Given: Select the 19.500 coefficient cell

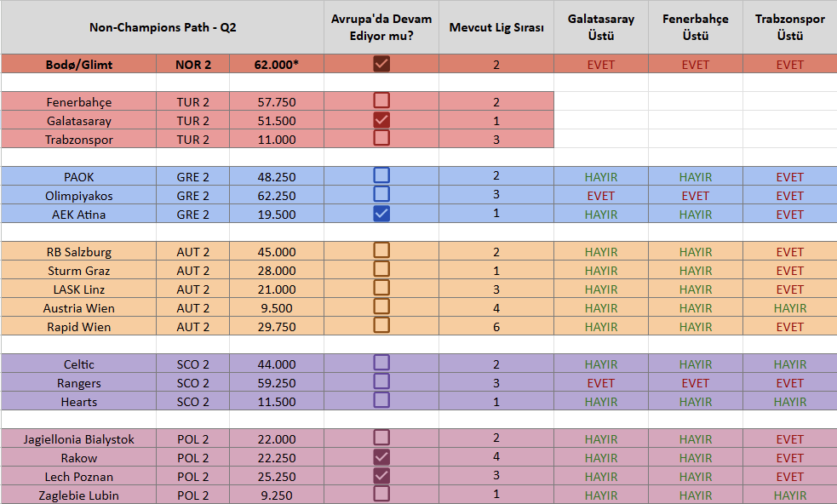Looking at the screenshot, I should pyautogui.click(x=277, y=214).
